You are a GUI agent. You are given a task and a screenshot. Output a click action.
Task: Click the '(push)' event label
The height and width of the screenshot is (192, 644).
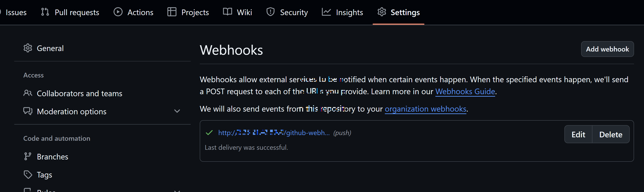(342, 133)
